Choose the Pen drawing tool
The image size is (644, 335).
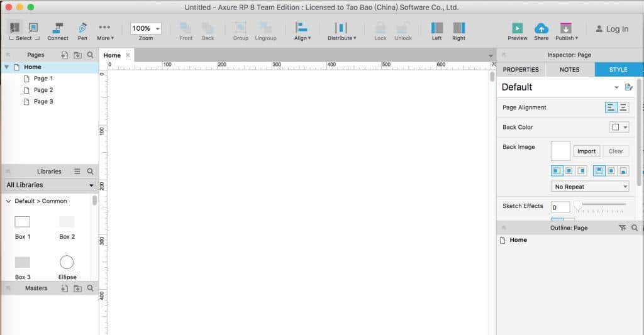pyautogui.click(x=82, y=29)
